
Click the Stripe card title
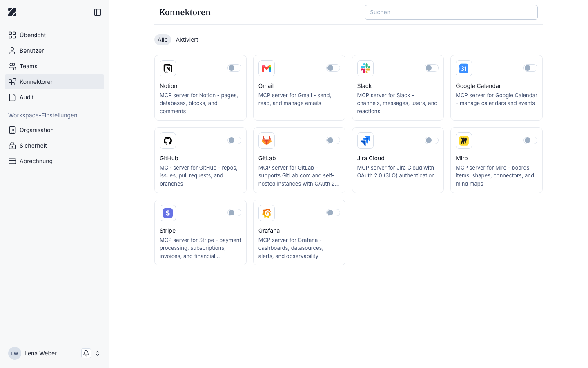click(168, 231)
